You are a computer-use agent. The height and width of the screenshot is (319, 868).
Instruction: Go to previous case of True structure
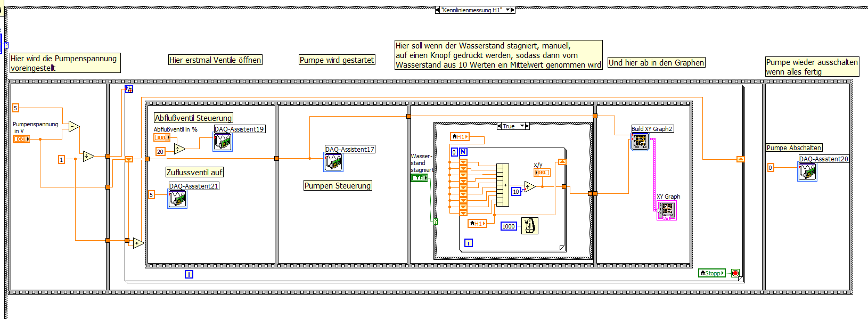click(x=499, y=126)
